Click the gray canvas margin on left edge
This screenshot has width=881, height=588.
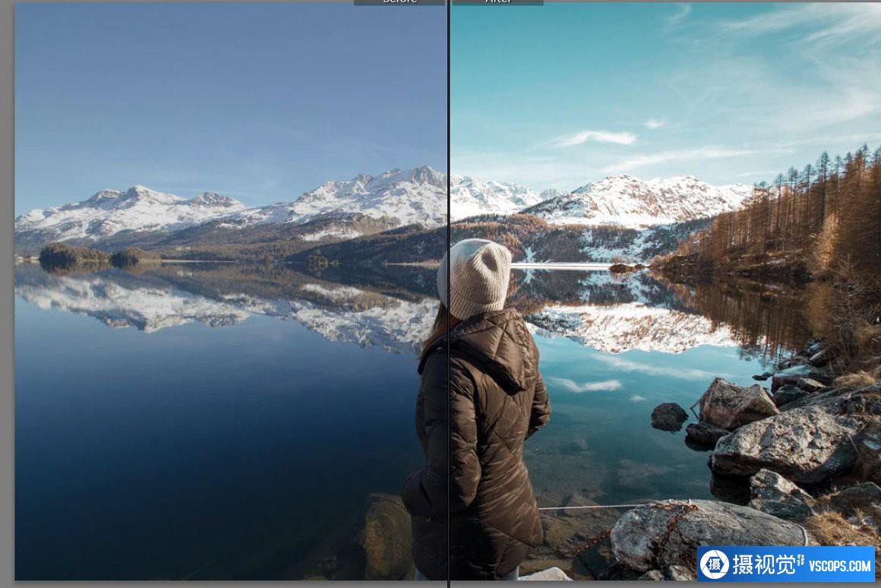pos(7,304)
